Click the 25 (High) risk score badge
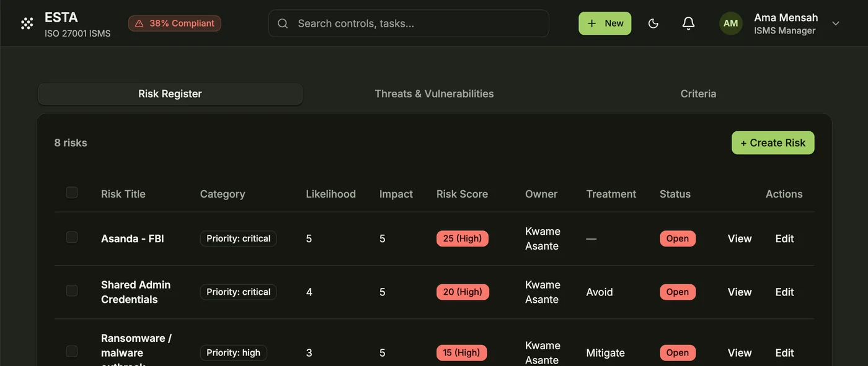This screenshot has height=366, width=868. coord(463,238)
